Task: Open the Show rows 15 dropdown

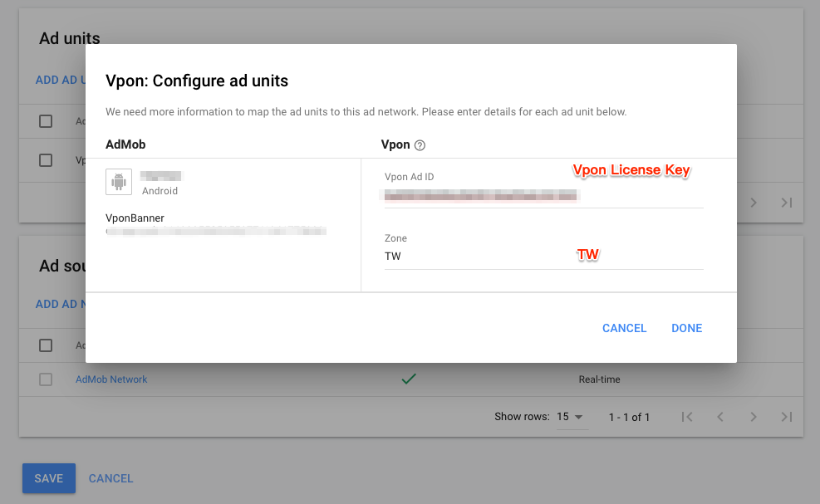Action: pyautogui.click(x=570, y=417)
